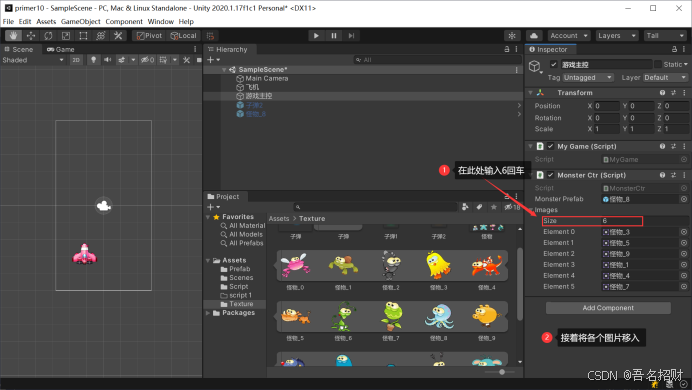Select the Hand tool
Screen dimensions: 692x390
click(x=13, y=36)
